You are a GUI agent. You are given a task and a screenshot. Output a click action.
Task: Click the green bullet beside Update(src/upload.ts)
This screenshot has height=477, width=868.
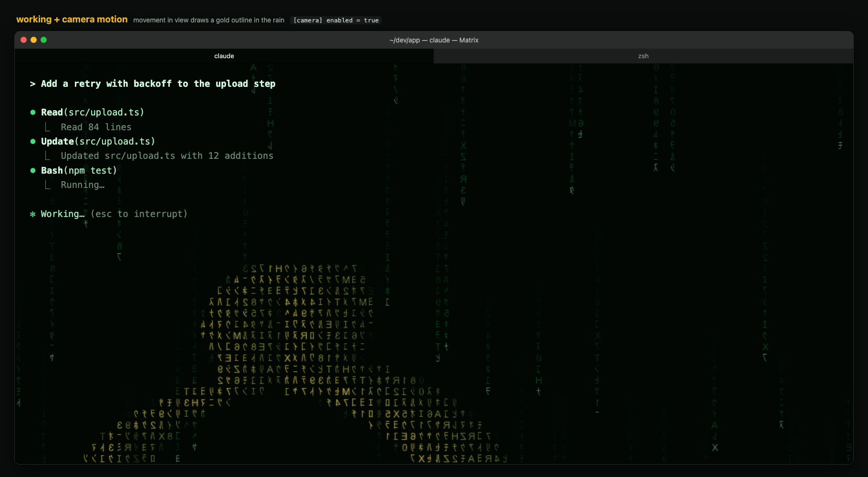tap(33, 142)
